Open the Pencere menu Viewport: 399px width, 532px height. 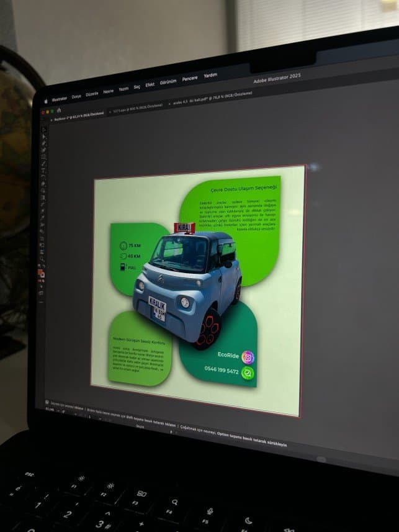[190, 78]
